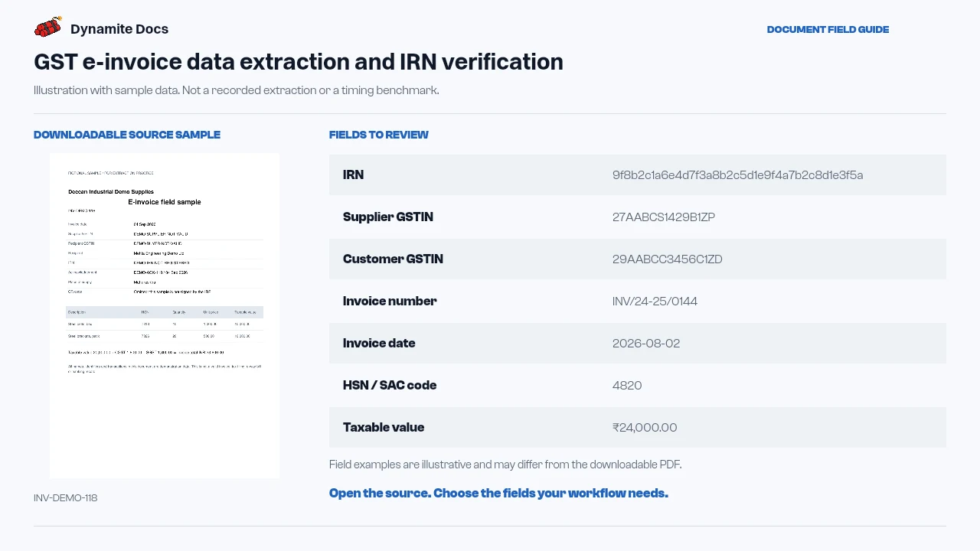The height and width of the screenshot is (551, 980).
Task: Open the downloadable invoice sample thumbnail
Action: (x=165, y=315)
